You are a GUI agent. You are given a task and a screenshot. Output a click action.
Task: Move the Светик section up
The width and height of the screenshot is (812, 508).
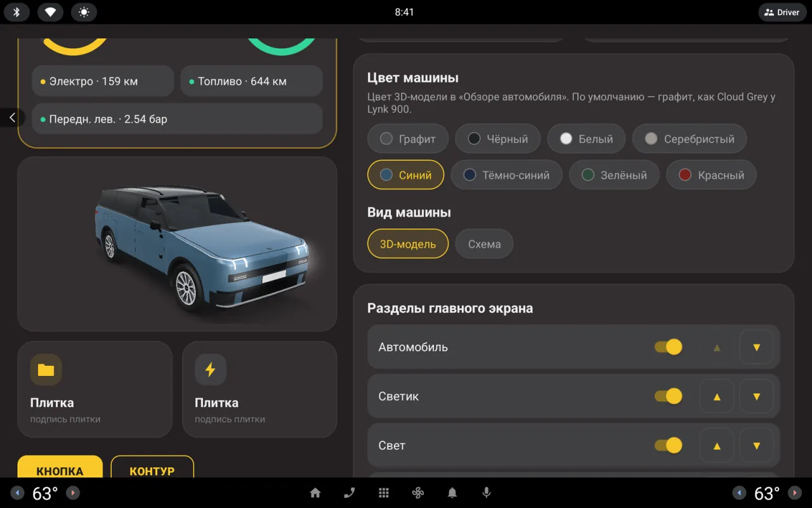click(717, 396)
